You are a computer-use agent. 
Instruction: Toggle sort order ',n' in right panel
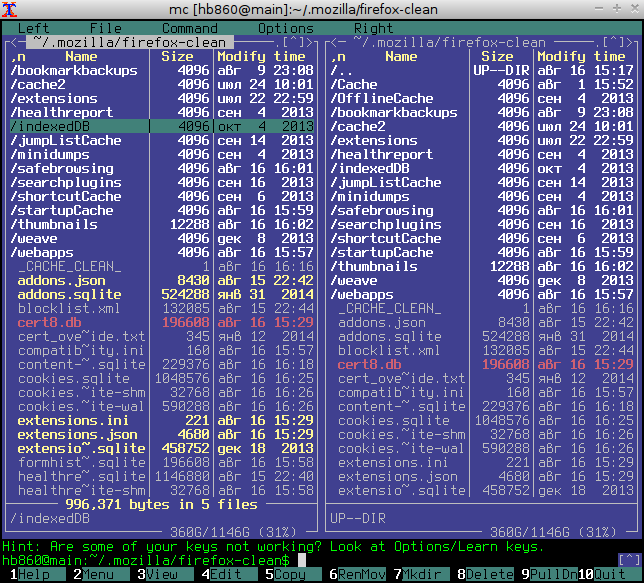pos(338,56)
